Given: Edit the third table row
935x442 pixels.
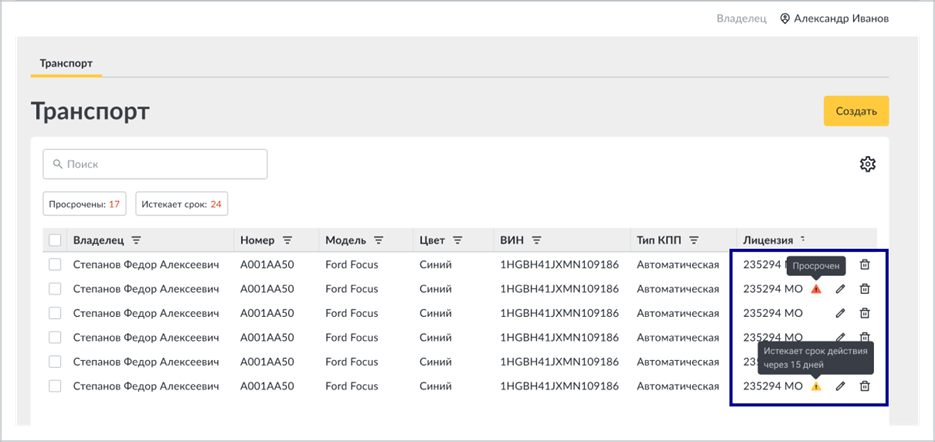Looking at the screenshot, I should click(x=840, y=313).
